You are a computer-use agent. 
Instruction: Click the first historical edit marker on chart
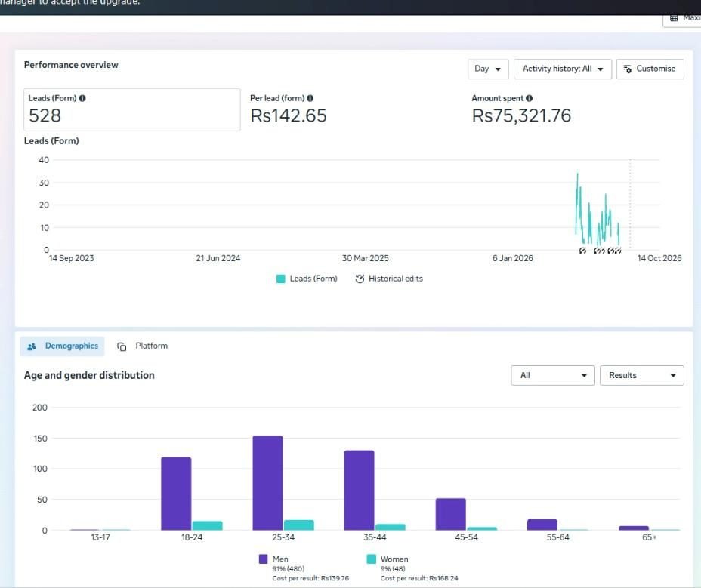[x=582, y=251]
